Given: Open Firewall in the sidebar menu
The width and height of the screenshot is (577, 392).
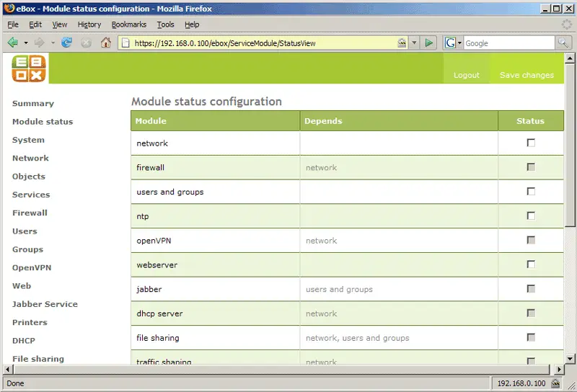Looking at the screenshot, I should [x=30, y=213].
